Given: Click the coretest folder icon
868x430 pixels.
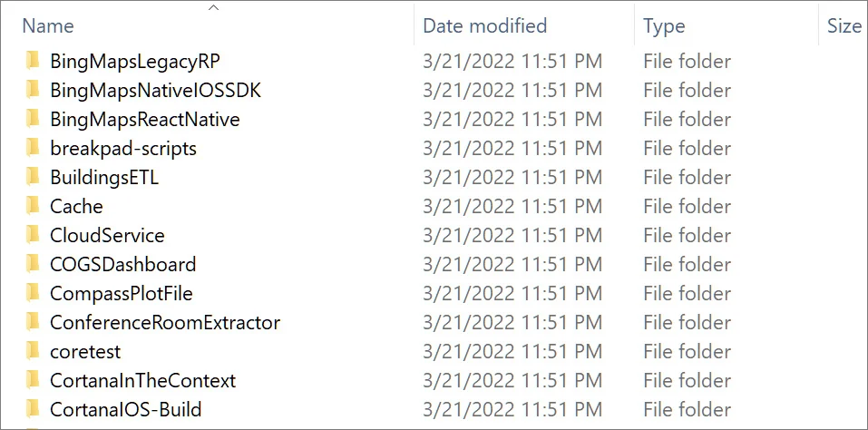Looking at the screenshot, I should tap(34, 352).
